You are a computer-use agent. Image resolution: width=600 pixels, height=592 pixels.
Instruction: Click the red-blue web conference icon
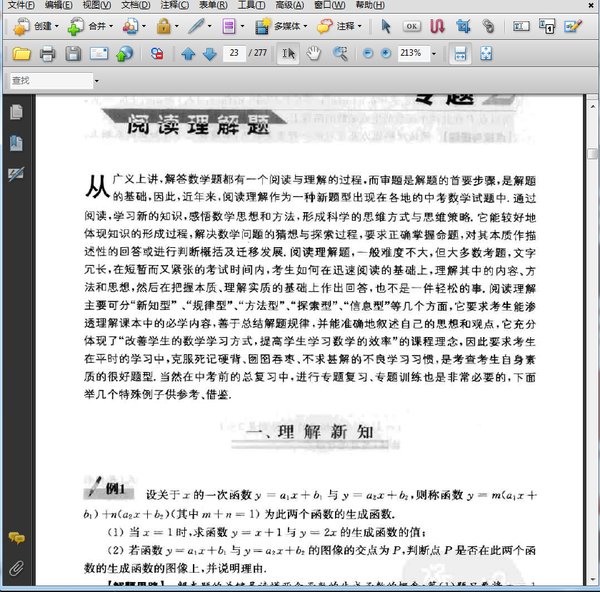coord(157,54)
